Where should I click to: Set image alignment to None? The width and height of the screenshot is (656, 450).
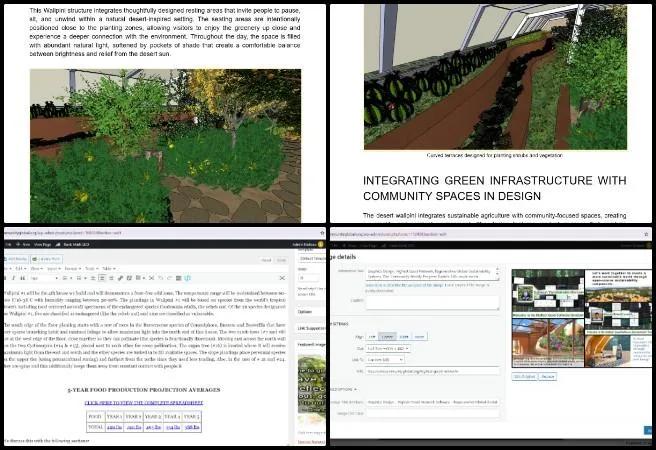tap(420, 336)
